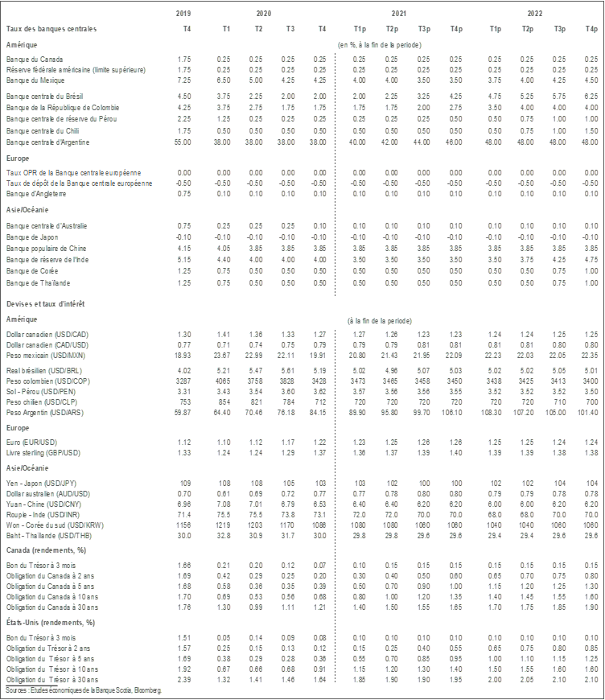
Task: Select the Banque du Mexique row label
Action: (37, 80)
